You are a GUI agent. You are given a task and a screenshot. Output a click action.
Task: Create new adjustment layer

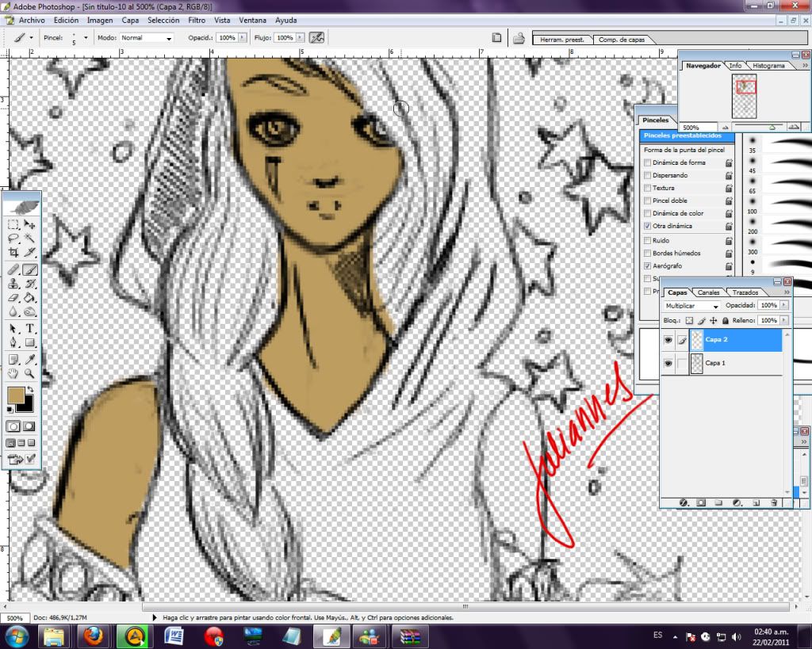737,502
